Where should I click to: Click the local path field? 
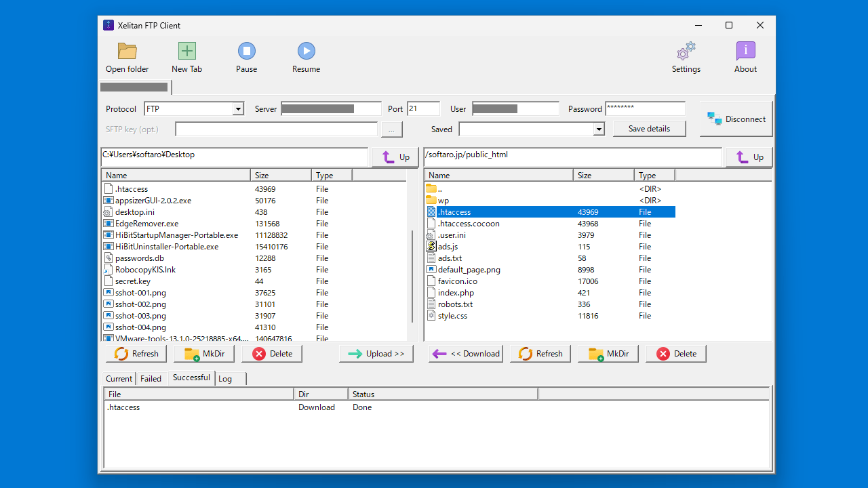[235, 157]
